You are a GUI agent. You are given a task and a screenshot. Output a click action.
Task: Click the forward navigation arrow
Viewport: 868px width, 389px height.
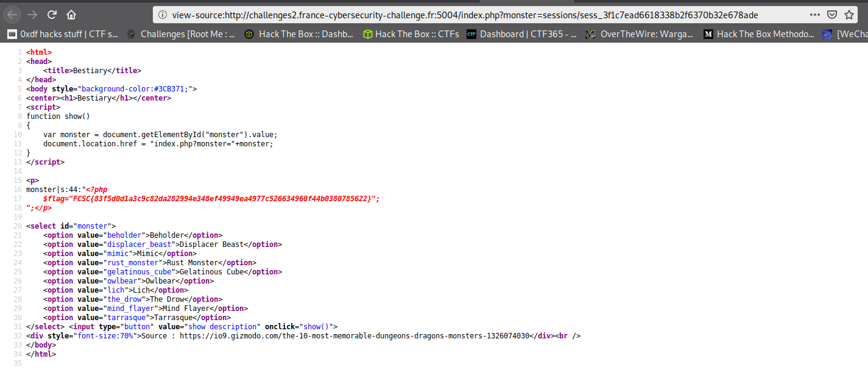tap(33, 14)
